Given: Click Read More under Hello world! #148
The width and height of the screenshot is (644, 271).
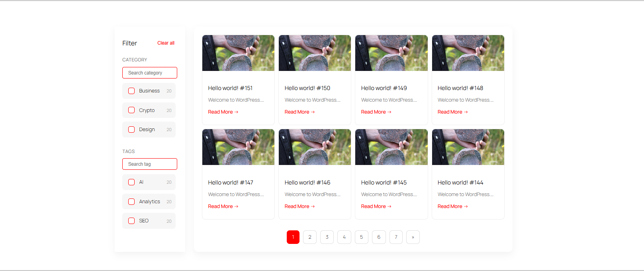Looking at the screenshot, I should coord(453,112).
